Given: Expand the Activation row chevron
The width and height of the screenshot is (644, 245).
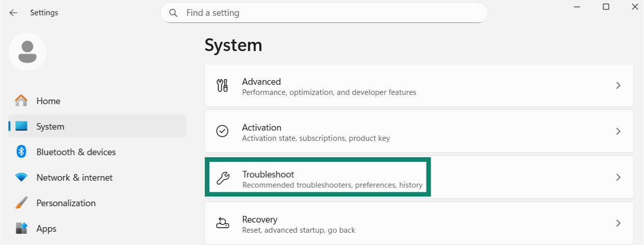Looking at the screenshot, I should (x=618, y=131).
